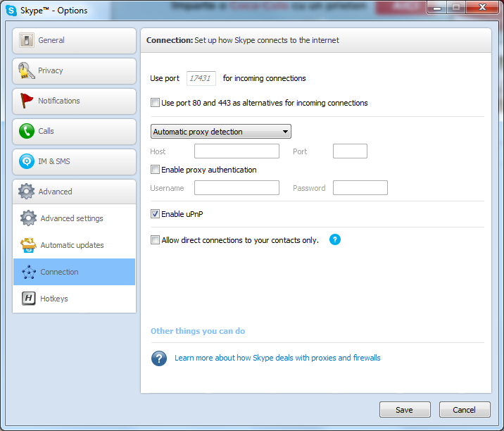The image size is (504, 431).
Task: Click the 'Other things you can do' heading
Action: point(198,331)
